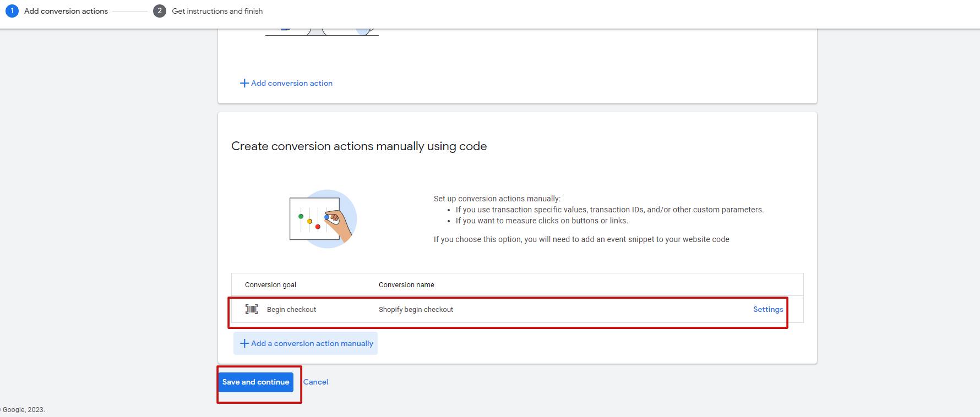Screen dimensions: 980x417
Task: Click the Save and continue button
Action: (255, 382)
